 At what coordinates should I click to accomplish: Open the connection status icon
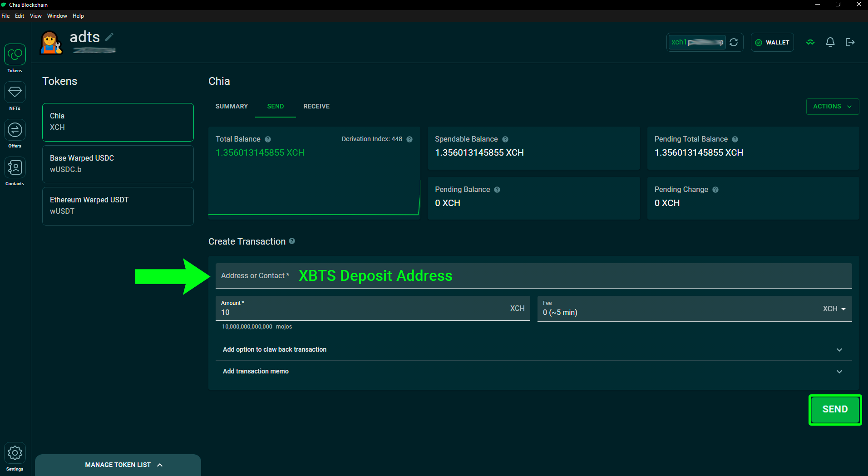click(810, 42)
